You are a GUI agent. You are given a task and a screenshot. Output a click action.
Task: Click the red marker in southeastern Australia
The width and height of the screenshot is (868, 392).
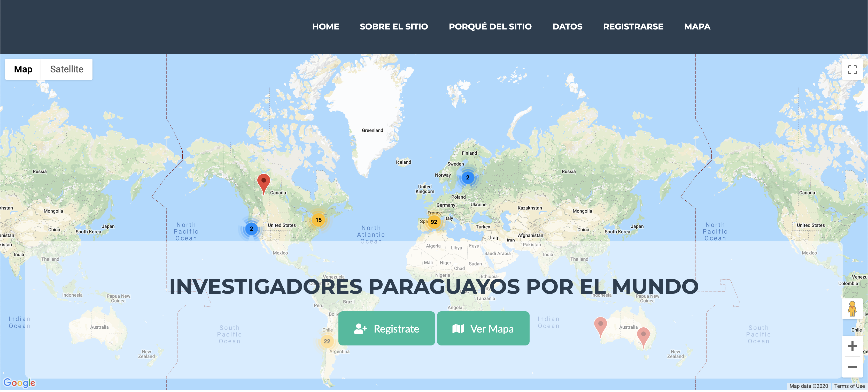pos(643,335)
